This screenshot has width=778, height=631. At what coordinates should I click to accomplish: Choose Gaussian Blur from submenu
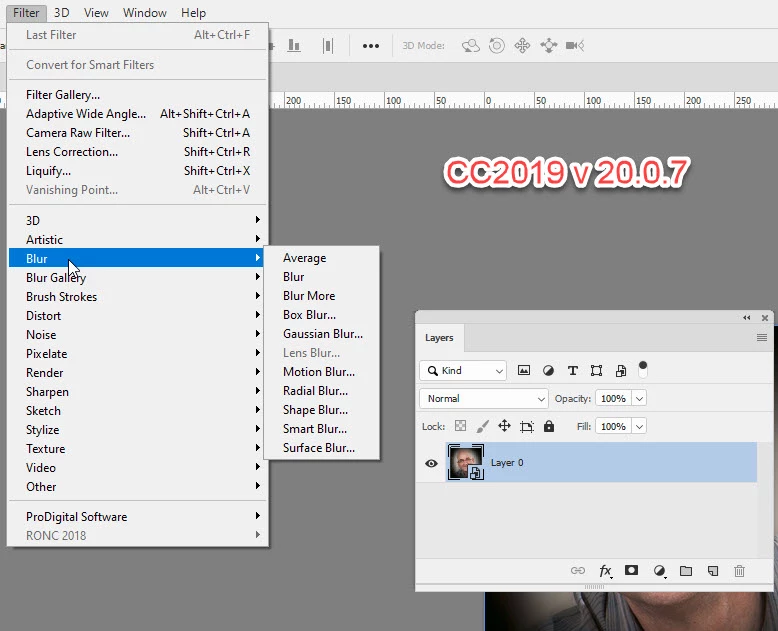323,334
